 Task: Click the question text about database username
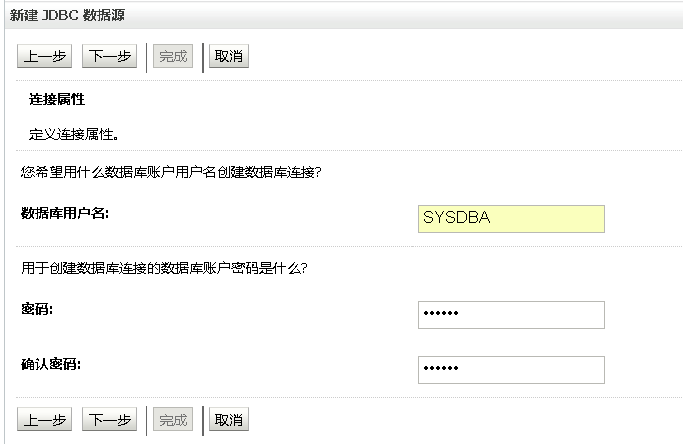click(171, 173)
